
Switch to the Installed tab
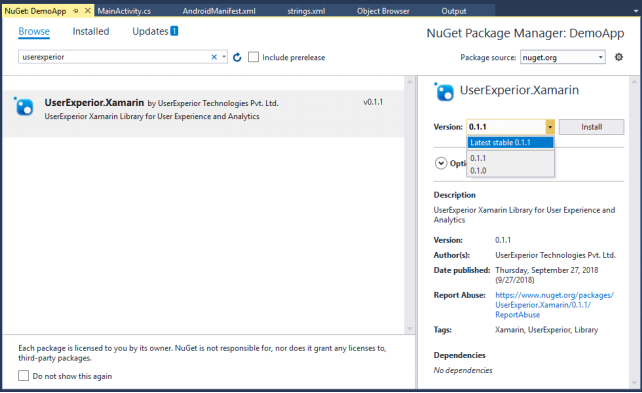pos(91,32)
